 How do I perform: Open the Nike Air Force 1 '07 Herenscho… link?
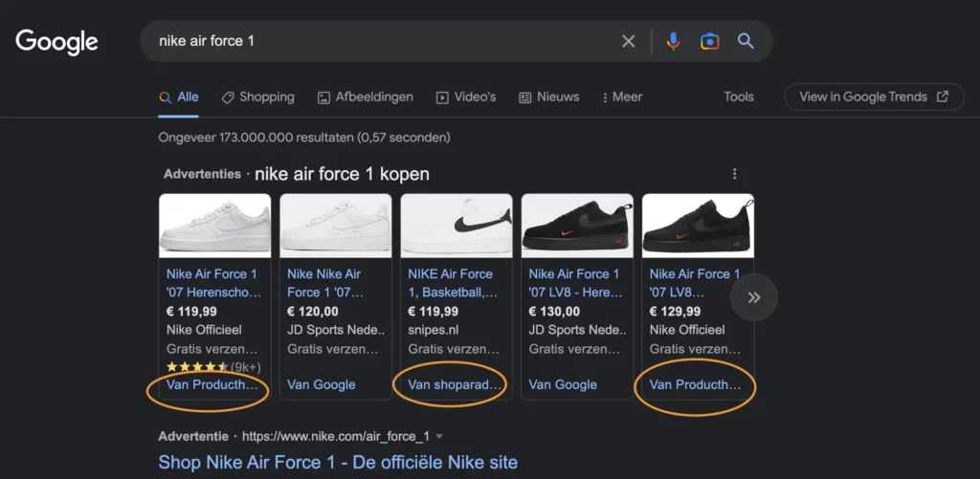tap(213, 283)
